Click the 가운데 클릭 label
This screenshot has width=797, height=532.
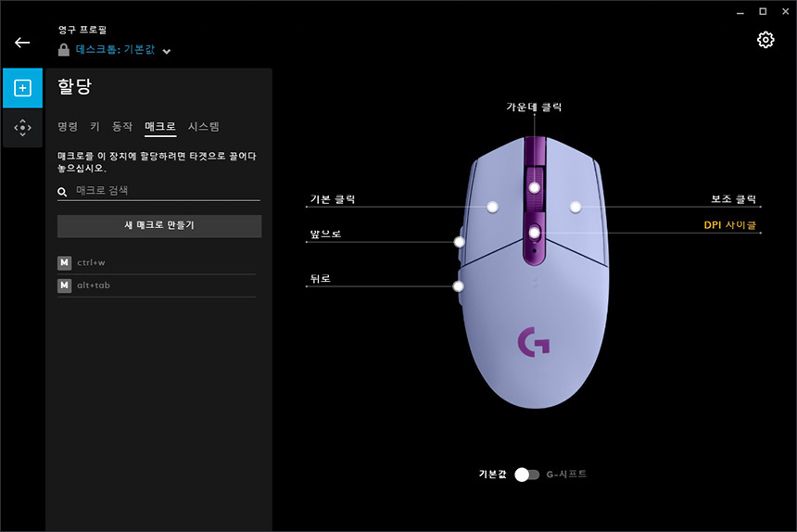(534, 107)
